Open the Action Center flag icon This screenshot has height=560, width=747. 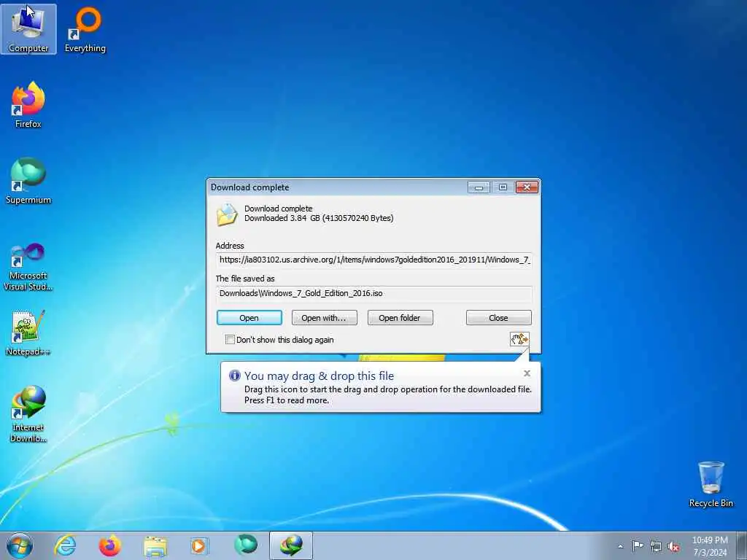[x=638, y=545]
